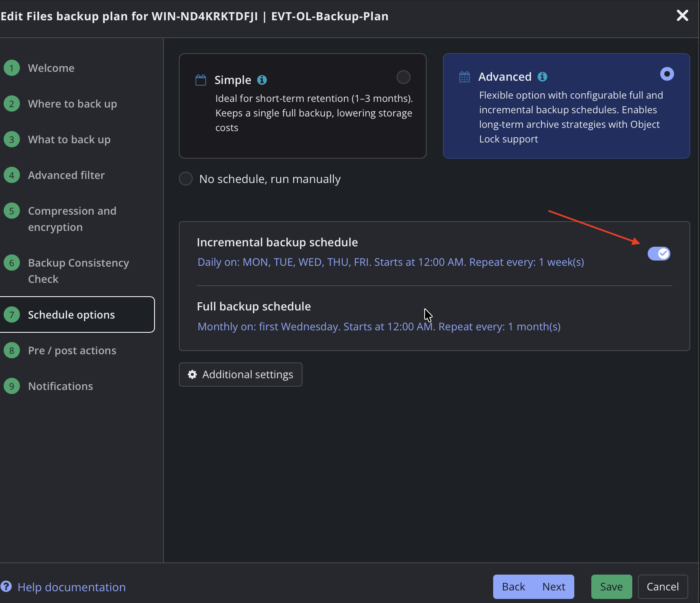This screenshot has height=603, width=700.
Task: Open the full backup monthly schedule link
Action: [x=379, y=327]
